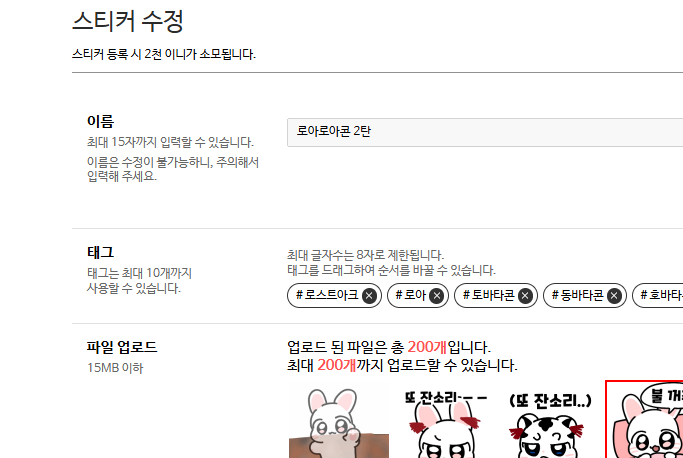The height and width of the screenshot is (458, 683).
Task: Select the partially visible #호바타 tag chip
Action: point(658,295)
